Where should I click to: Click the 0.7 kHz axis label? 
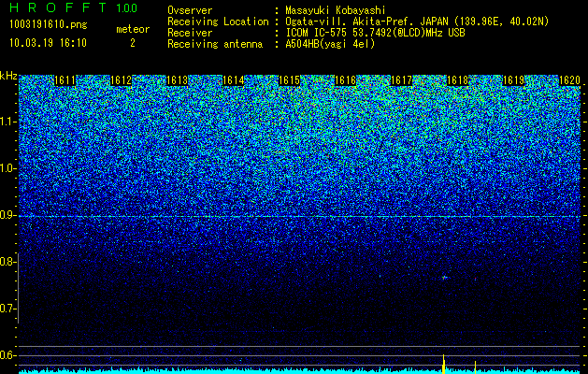[8, 309]
